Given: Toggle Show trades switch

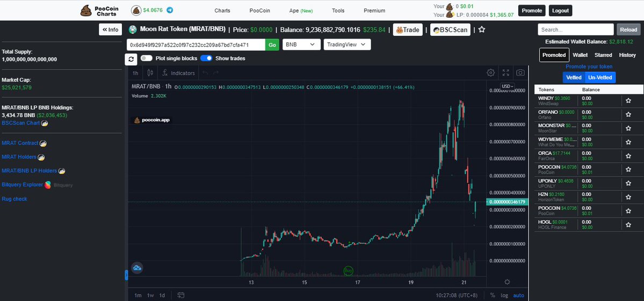Looking at the screenshot, I should point(206,58).
